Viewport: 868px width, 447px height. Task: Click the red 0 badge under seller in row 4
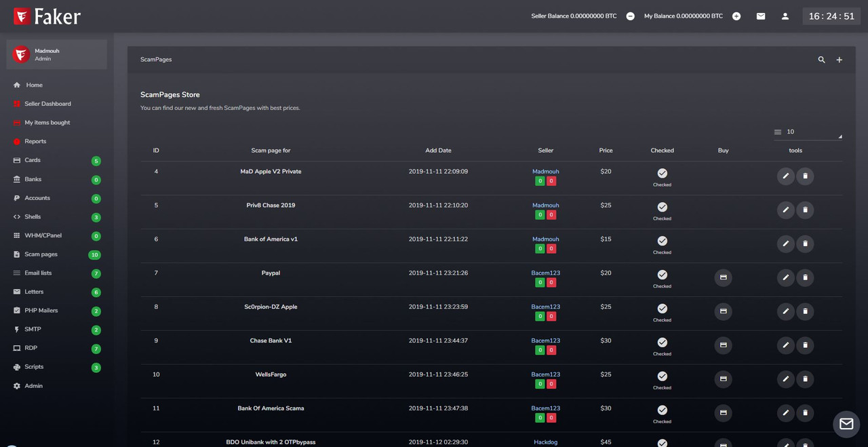(551, 181)
